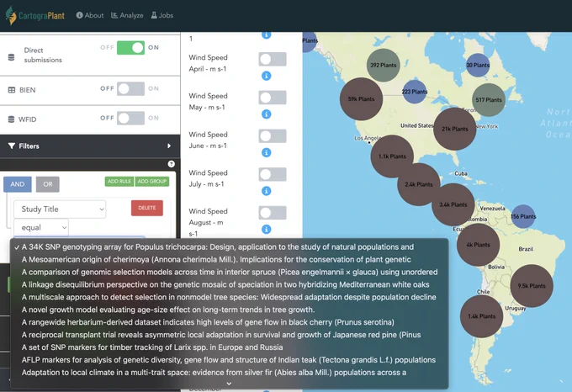Enable the BIEN data source toggle
The image size is (572, 392).
pos(130,88)
